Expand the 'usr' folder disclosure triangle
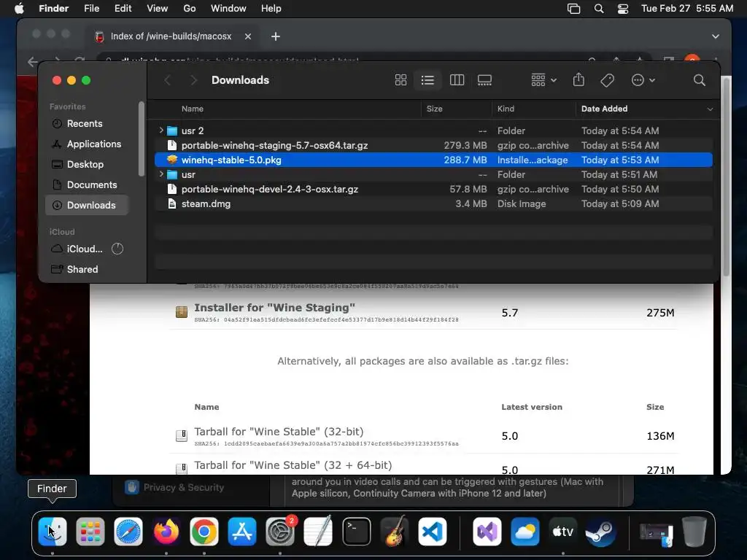Screen dimensions: 747x560 (161, 174)
